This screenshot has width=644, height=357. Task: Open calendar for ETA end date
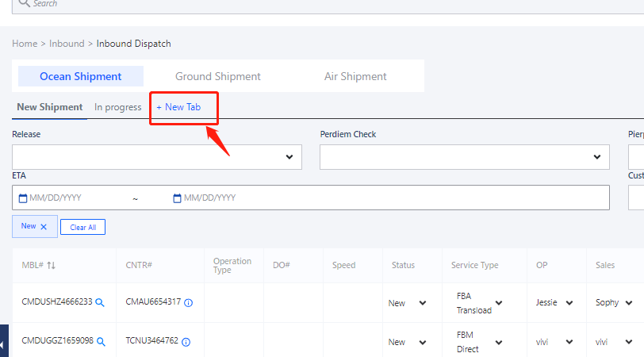coord(177,198)
